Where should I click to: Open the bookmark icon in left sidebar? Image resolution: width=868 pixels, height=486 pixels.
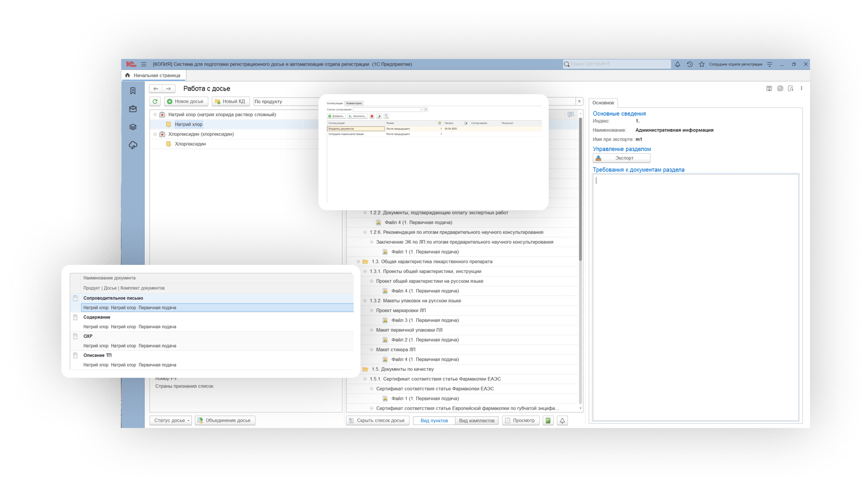[133, 91]
